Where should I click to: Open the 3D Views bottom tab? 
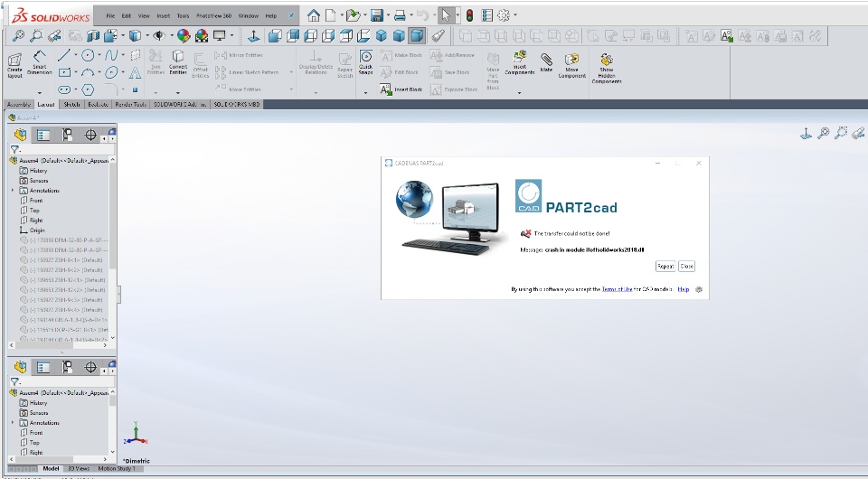[x=78, y=468]
